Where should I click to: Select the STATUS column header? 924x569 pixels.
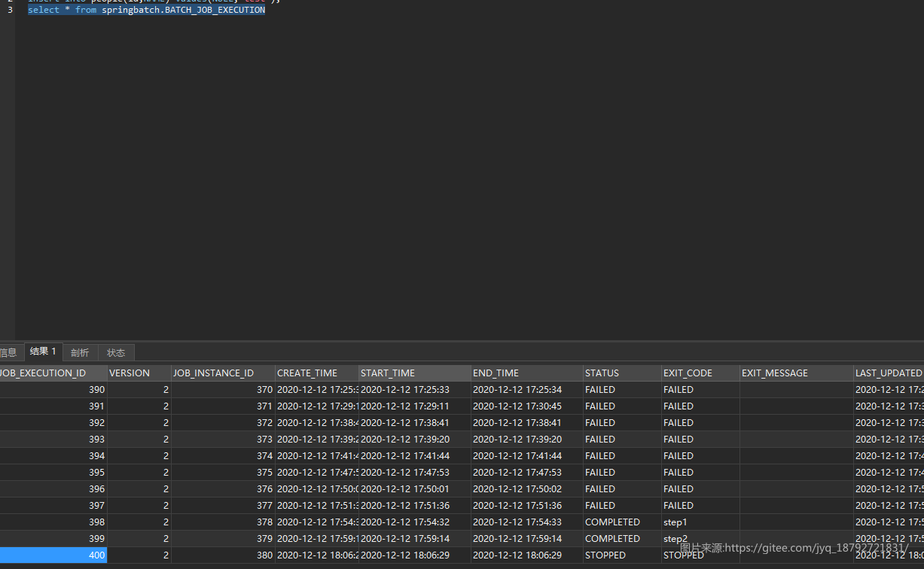(622, 373)
